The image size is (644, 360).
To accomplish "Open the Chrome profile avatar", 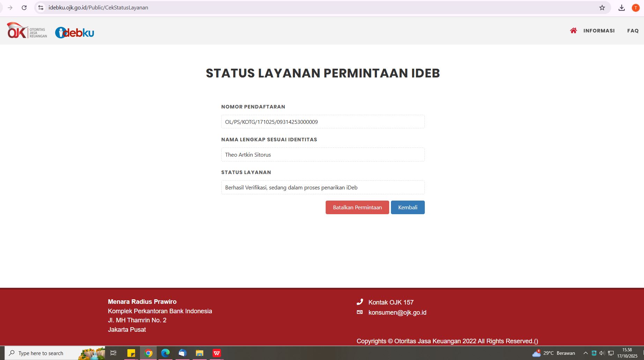I will tap(635, 8).
